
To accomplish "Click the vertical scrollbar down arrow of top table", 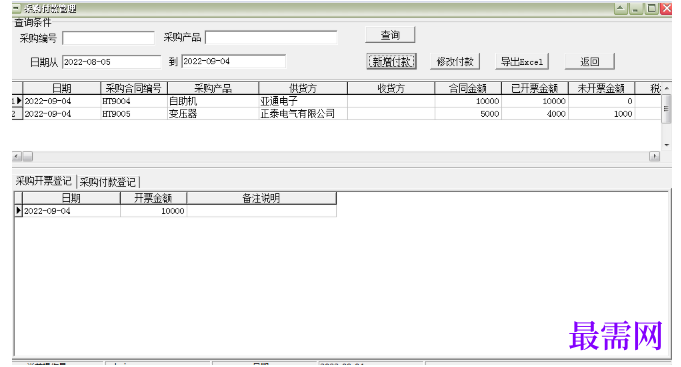I will 667,145.
